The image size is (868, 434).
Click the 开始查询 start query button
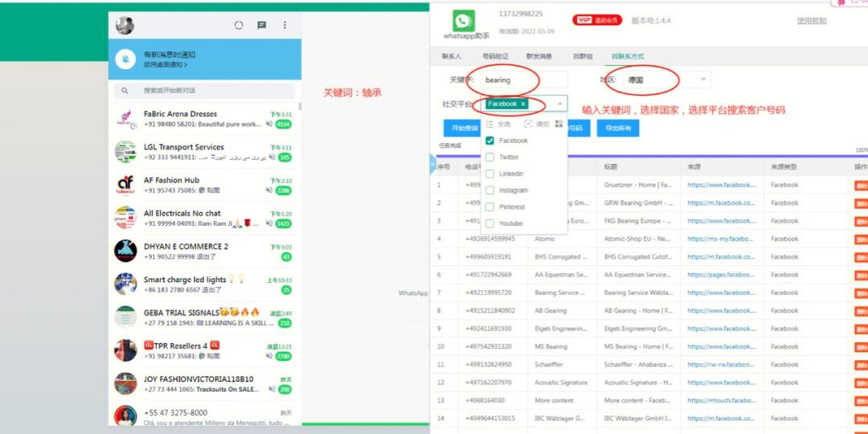(x=464, y=128)
